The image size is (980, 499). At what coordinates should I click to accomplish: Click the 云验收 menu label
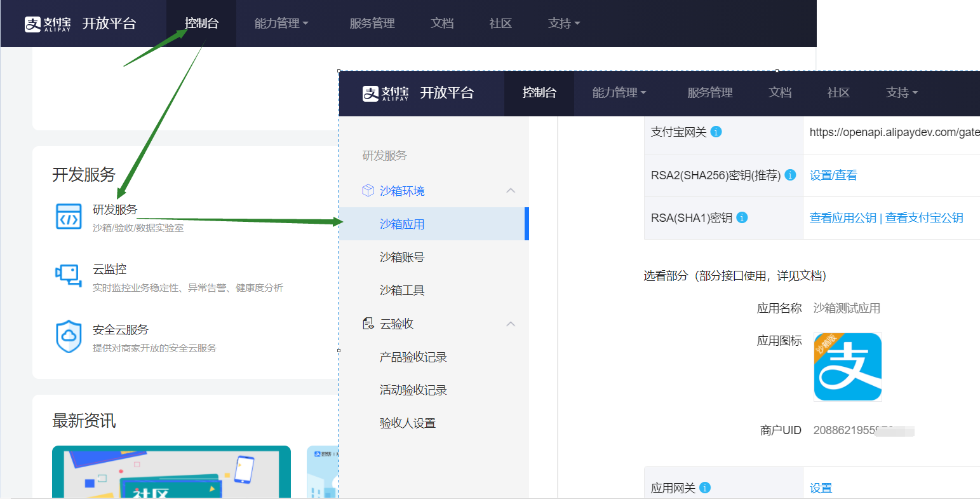click(396, 324)
